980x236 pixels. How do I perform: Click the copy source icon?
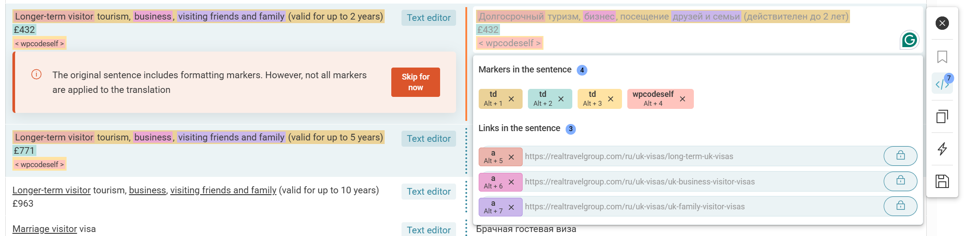point(942,116)
